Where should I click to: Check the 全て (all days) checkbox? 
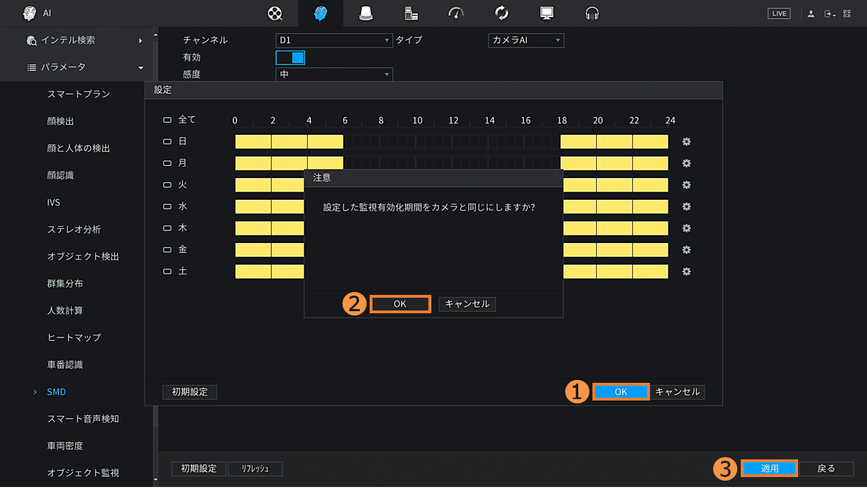tap(168, 121)
